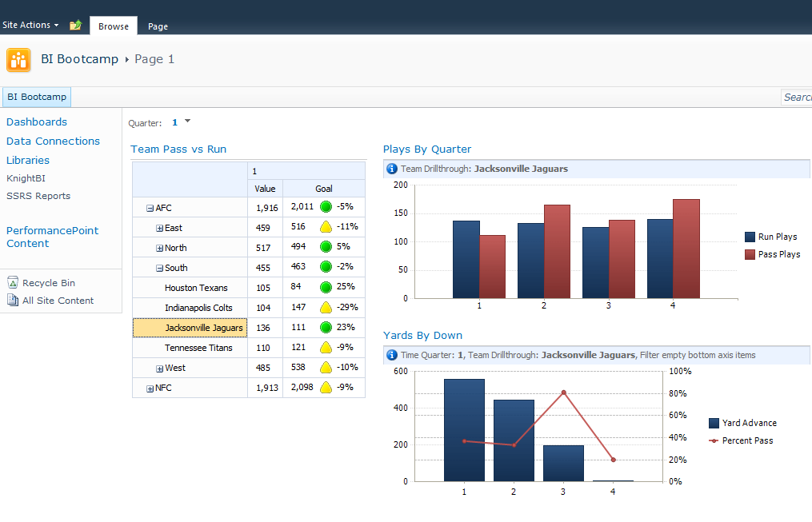The width and height of the screenshot is (812, 522).
Task: Click in the Search input field
Action: pyautogui.click(x=797, y=98)
